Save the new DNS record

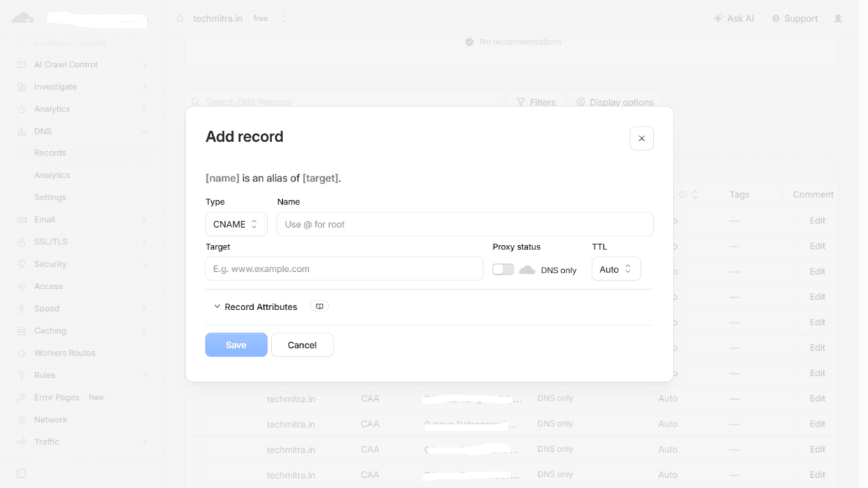[x=236, y=345]
